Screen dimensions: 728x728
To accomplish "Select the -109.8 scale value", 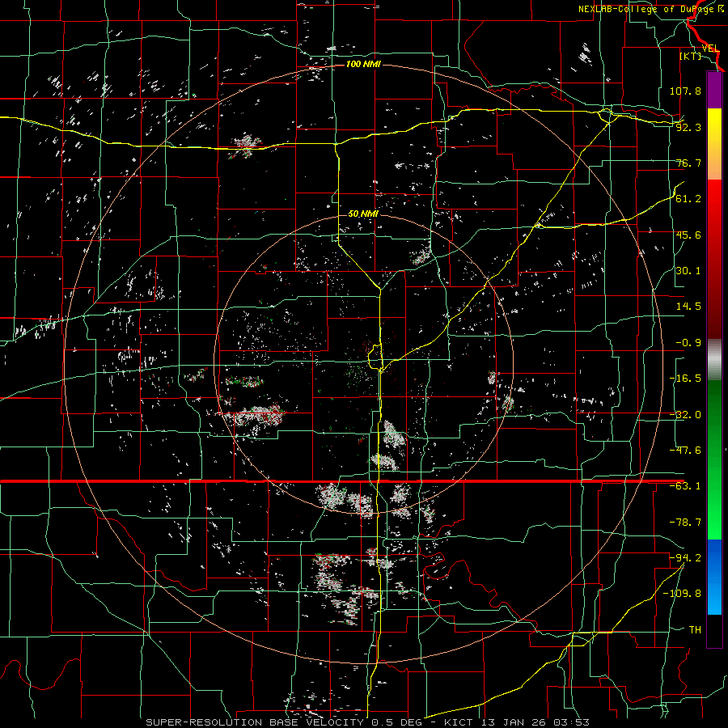I will 682,594.
